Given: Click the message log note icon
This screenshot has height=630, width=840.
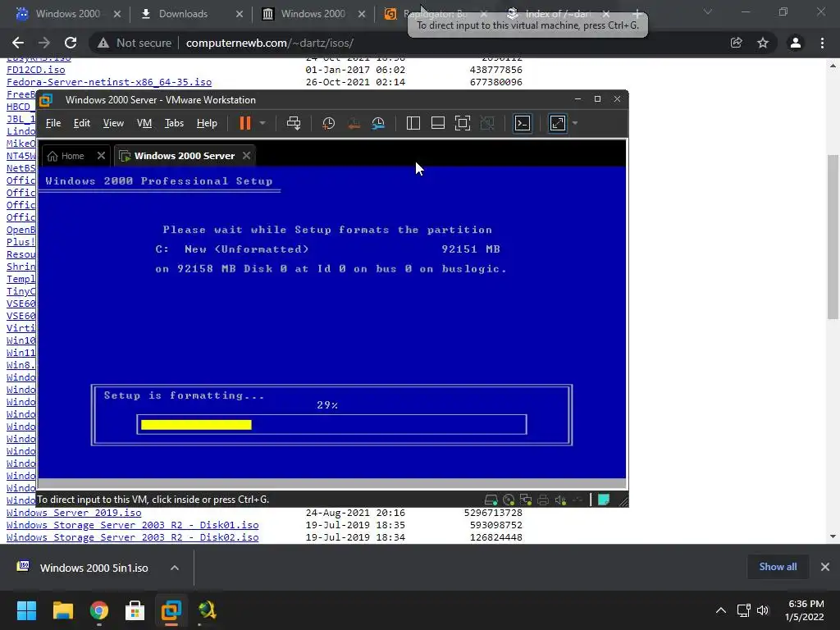Looking at the screenshot, I should pyautogui.click(x=604, y=500).
